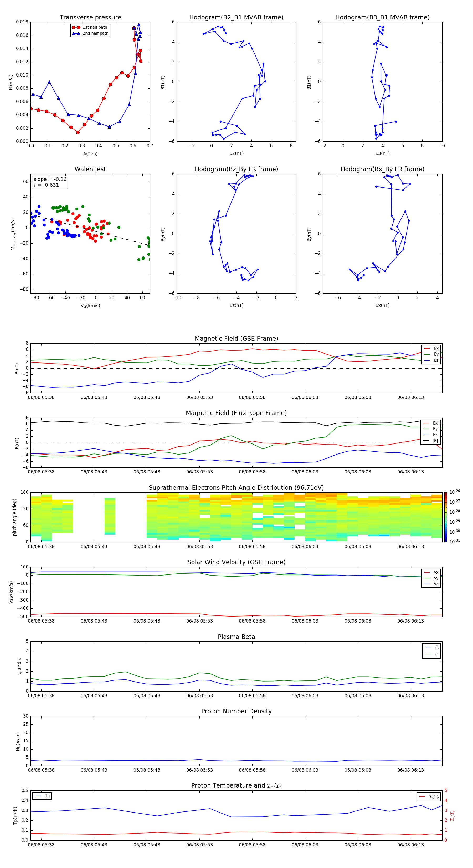Image resolution: width=473 pixels, height=868 pixels.
Task: Click the 'Hodogram(Bz_By FR frame)' title
Action: tap(236, 169)
